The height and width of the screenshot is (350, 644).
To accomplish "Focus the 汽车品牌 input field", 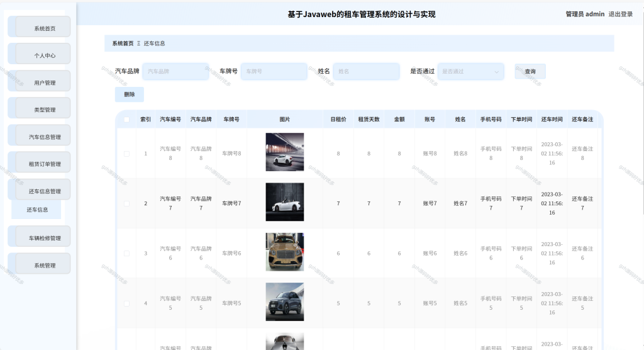I will tap(176, 71).
